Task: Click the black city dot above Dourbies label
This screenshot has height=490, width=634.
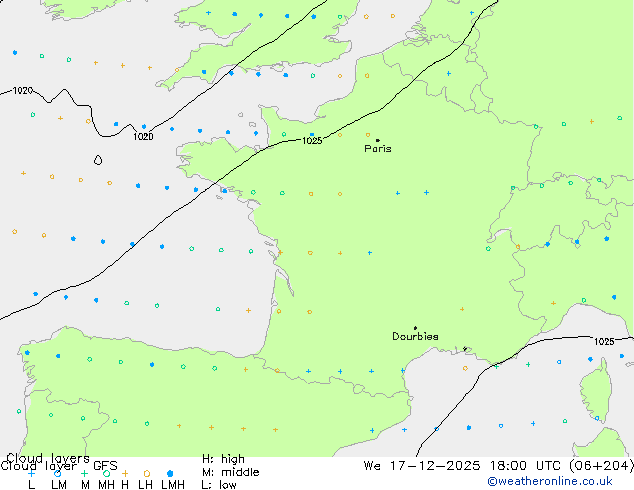Action: pos(415,328)
